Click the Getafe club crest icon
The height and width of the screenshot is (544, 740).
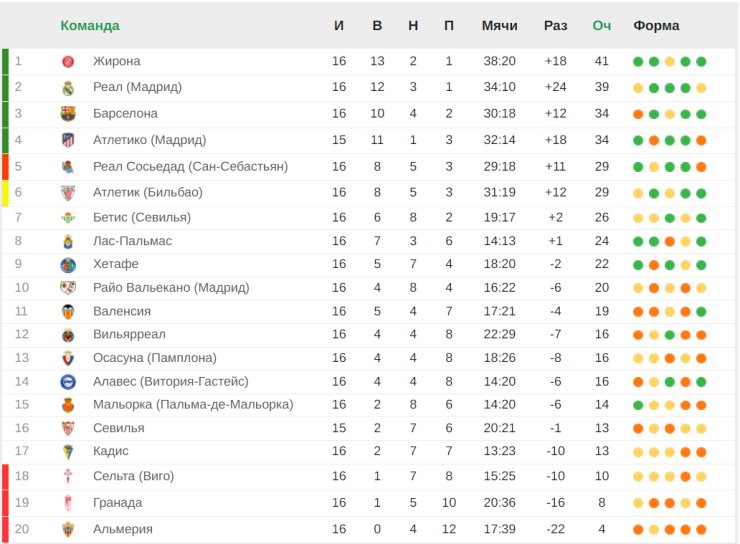point(68,265)
